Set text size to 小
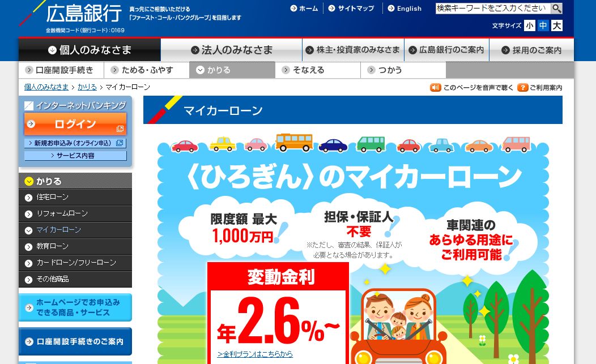Image resolution: width=596 pixels, height=364 pixels. tap(530, 25)
